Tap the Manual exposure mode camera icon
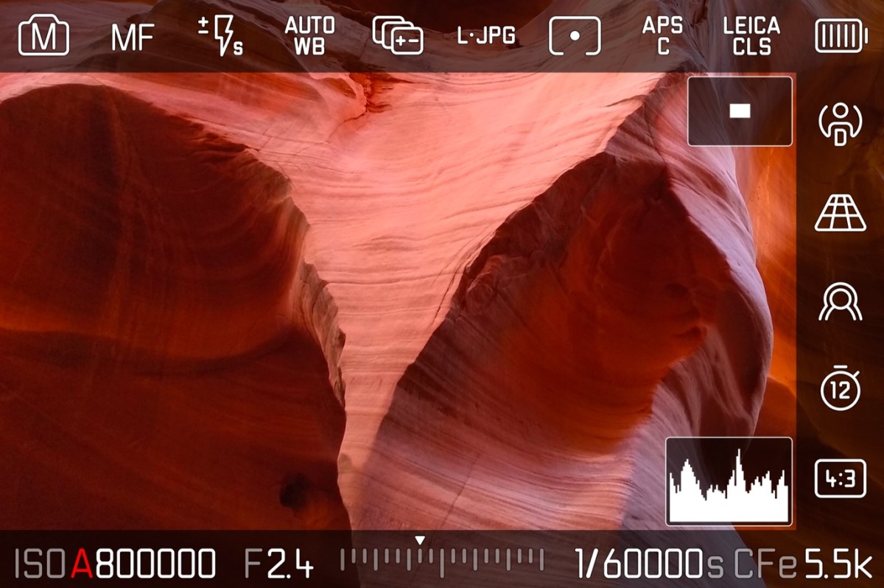This screenshot has width=884, height=588. pos(44,36)
